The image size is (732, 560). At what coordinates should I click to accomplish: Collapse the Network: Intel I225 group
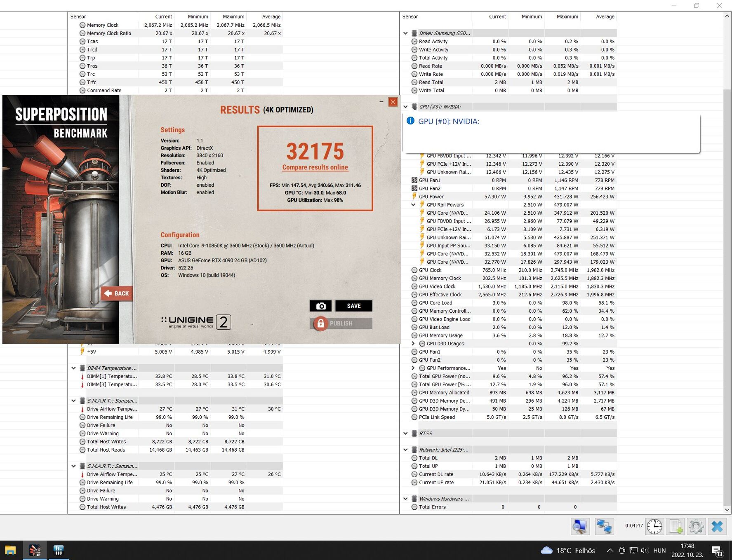point(405,450)
